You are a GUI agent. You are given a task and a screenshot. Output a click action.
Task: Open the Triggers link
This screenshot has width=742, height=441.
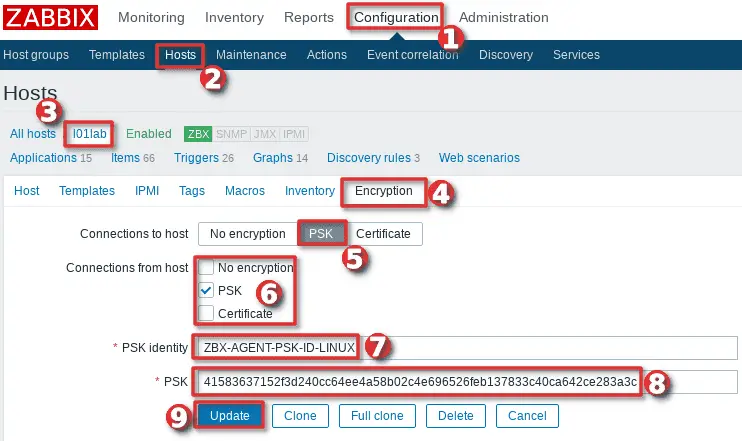pyautogui.click(x=196, y=158)
